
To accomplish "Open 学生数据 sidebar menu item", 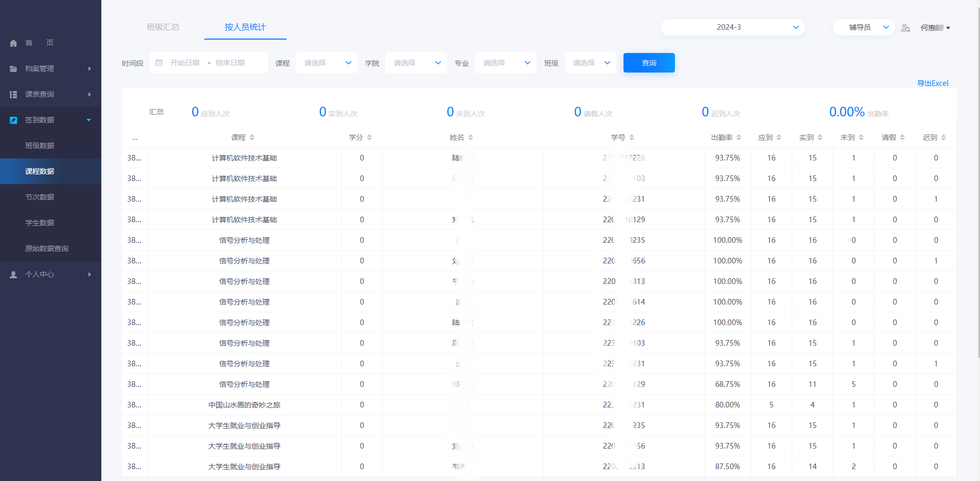I will [x=40, y=223].
